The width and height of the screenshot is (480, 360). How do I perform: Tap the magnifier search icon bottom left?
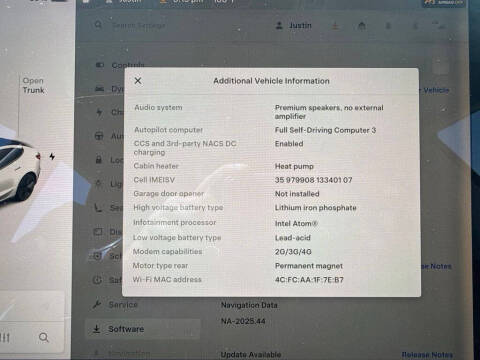[x=44, y=338]
